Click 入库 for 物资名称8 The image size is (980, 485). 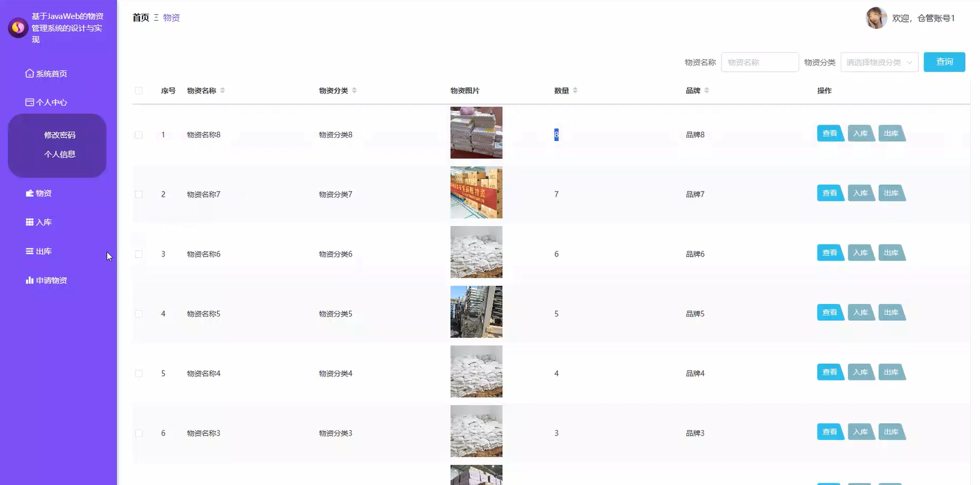click(861, 134)
